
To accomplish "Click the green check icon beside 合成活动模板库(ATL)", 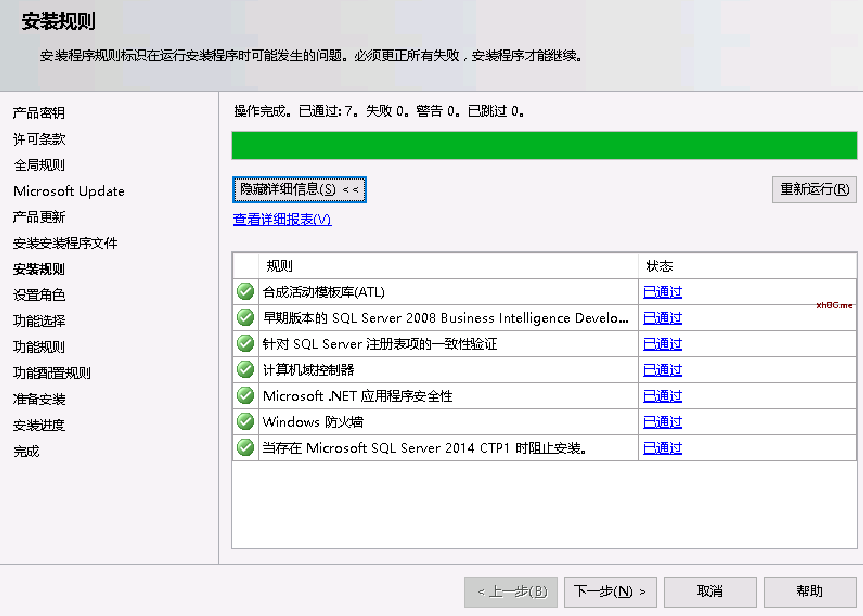I will 245,292.
